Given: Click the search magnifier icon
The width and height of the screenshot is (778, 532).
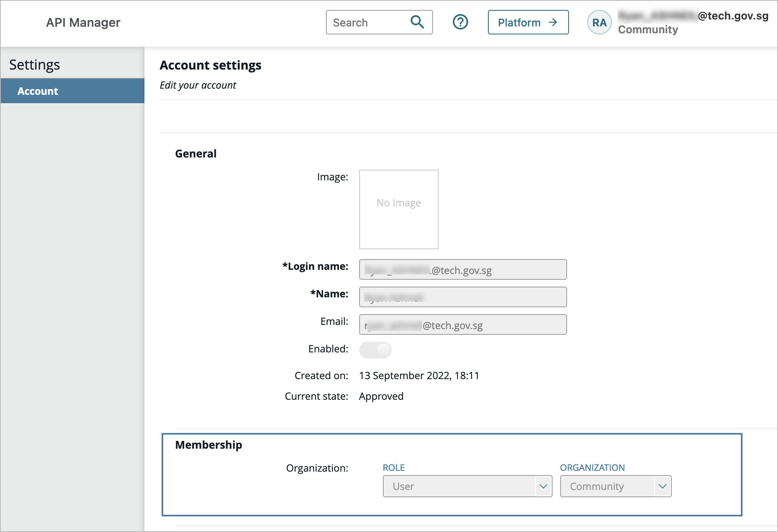Looking at the screenshot, I should [x=417, y=22].
